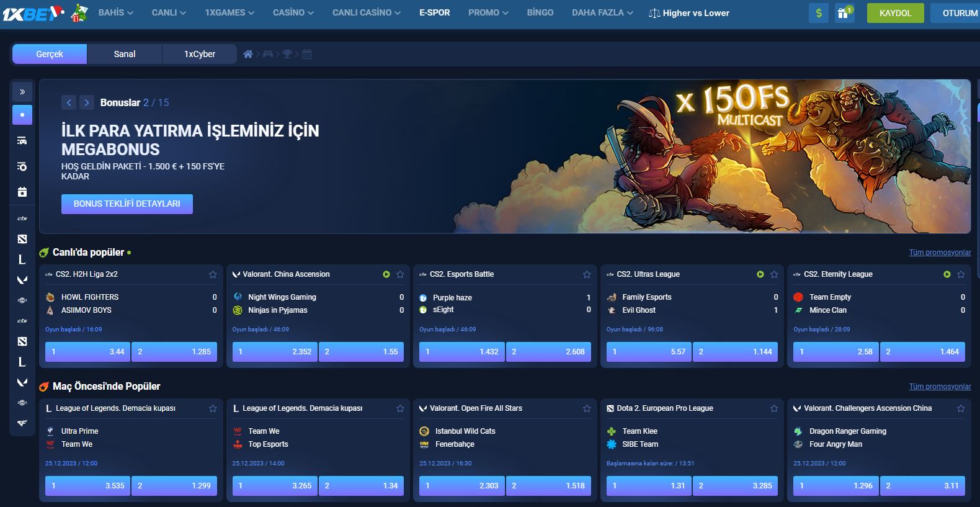Open the gift box bonus icon

click(844, 13)
